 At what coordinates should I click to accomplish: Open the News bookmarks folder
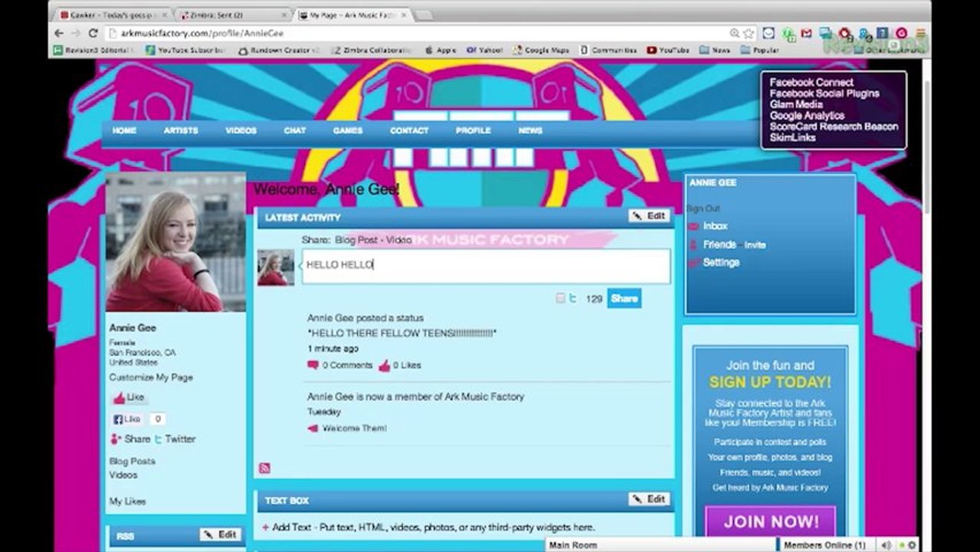click(714, 50)
